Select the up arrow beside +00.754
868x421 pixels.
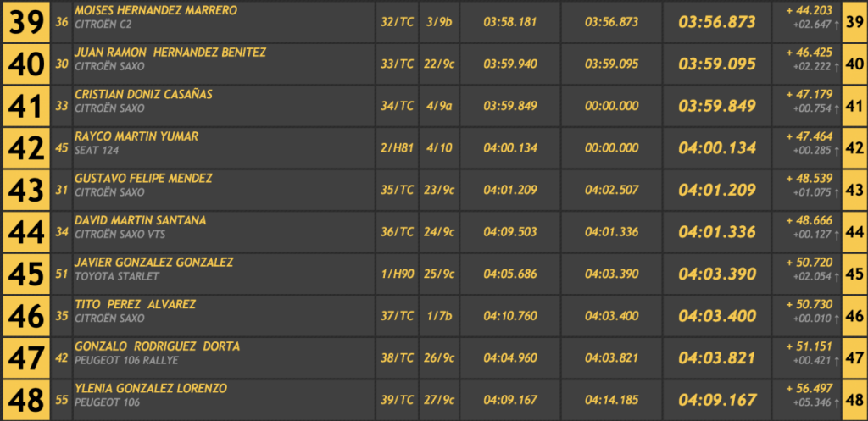837,108
